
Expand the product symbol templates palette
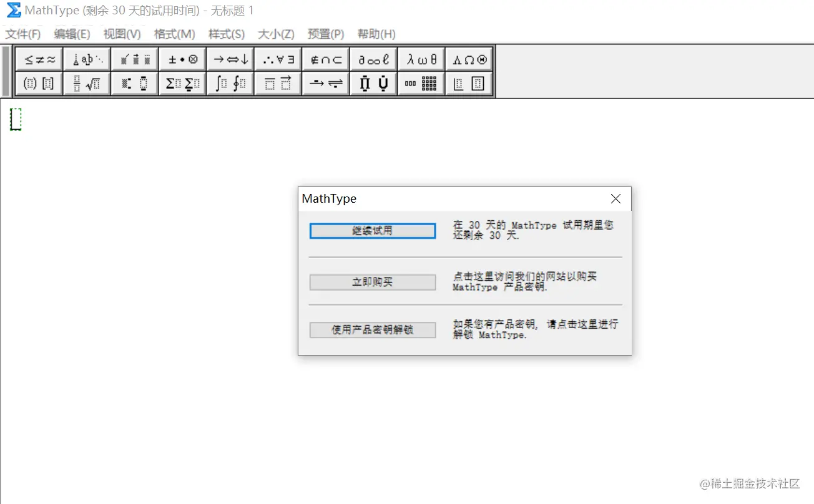tap(373, 83)
